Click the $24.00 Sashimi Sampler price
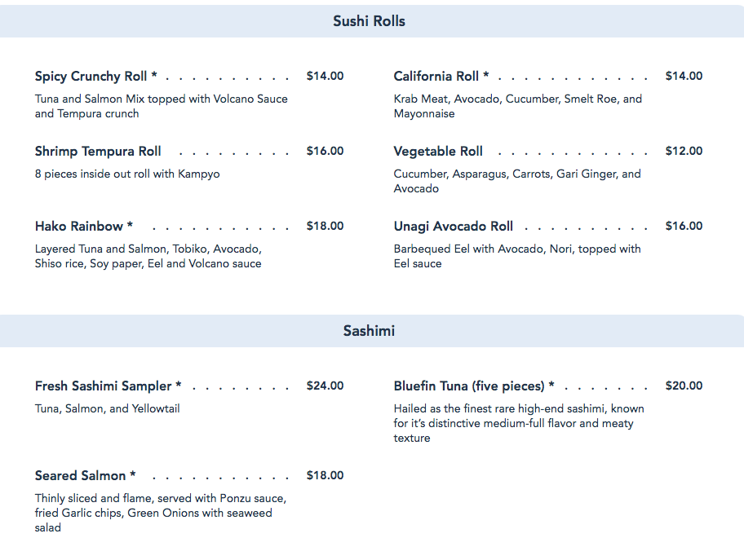Image resolution: width=744 pixels, height=560 pixels. point(325,386)
